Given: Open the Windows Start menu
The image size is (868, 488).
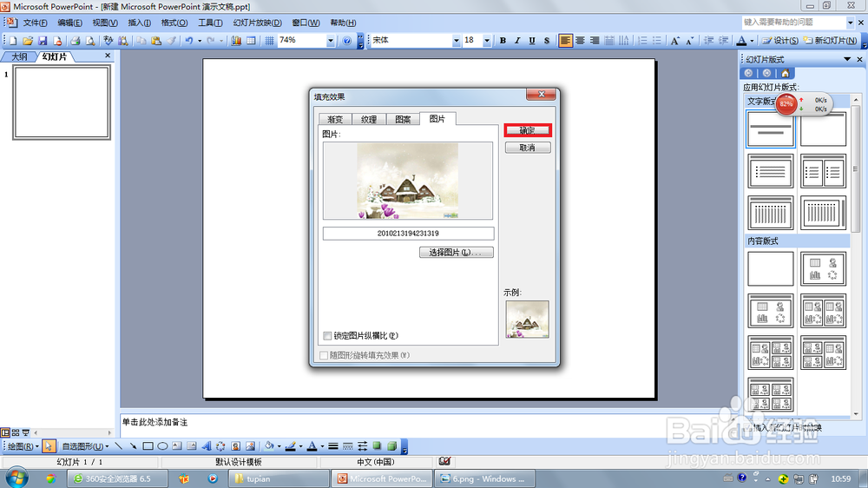Looking at the screenshot, I should [16, 478].
